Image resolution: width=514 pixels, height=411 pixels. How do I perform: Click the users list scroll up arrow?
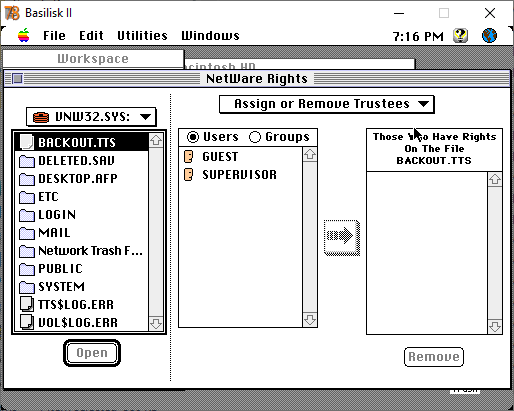point(310,154)
